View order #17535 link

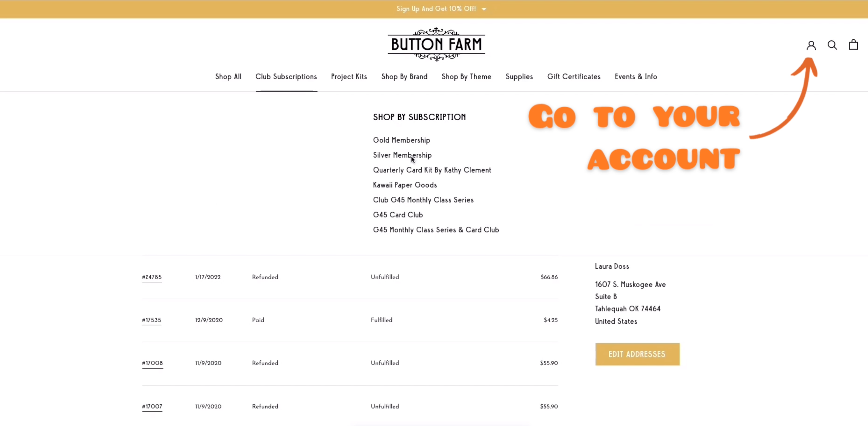point(151,320)
